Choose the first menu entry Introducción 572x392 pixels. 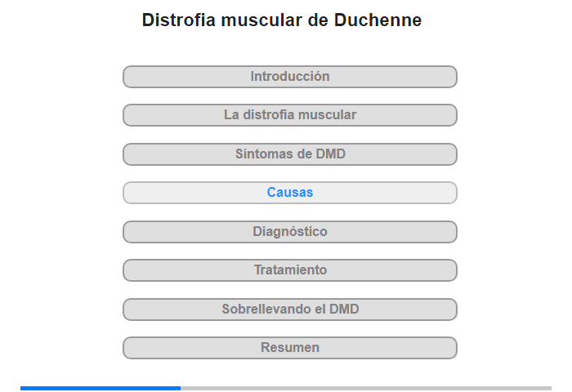click(x=289, y=77)
